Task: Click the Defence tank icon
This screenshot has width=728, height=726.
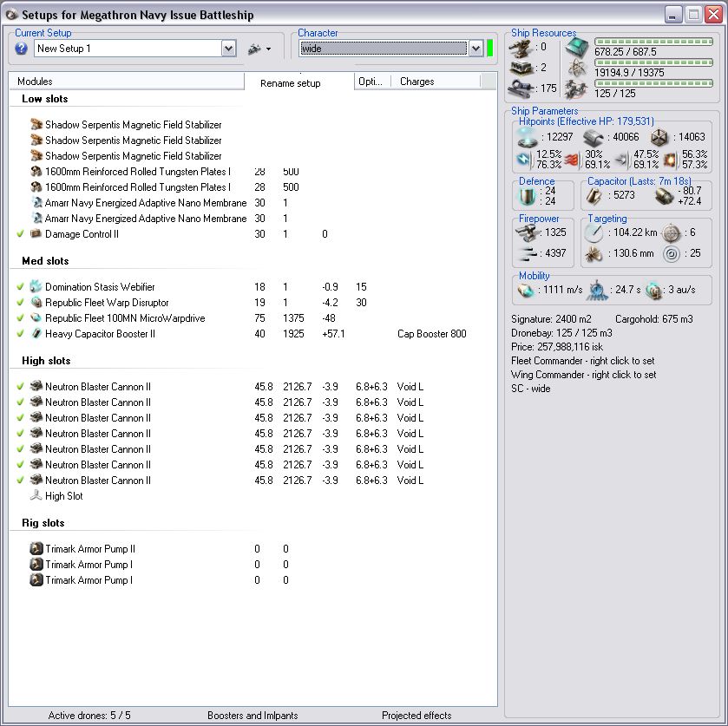Action: click(527, 196)
